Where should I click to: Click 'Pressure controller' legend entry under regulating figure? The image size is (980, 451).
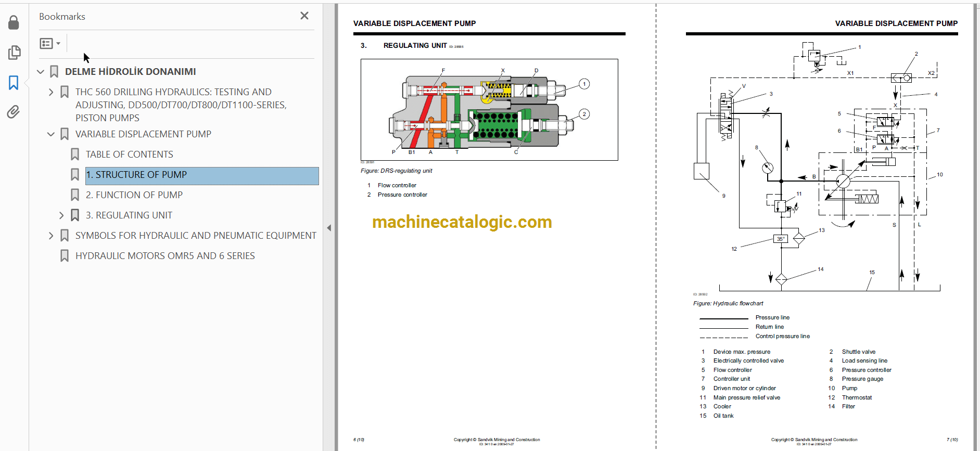pos(402,195)
